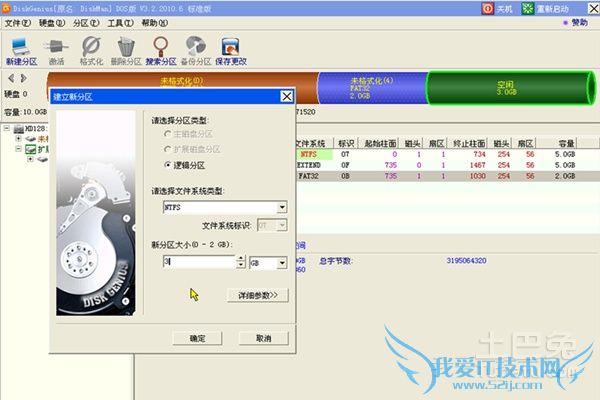Image resolution: width=600 pixels, height=400 pixels.
Task: Click the 文件系统 column header
Action: (x=314, y=144)
